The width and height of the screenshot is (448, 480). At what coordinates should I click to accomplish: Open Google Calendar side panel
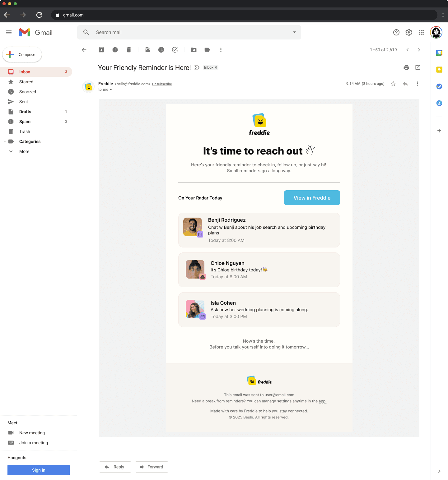[x=439, y=53]
